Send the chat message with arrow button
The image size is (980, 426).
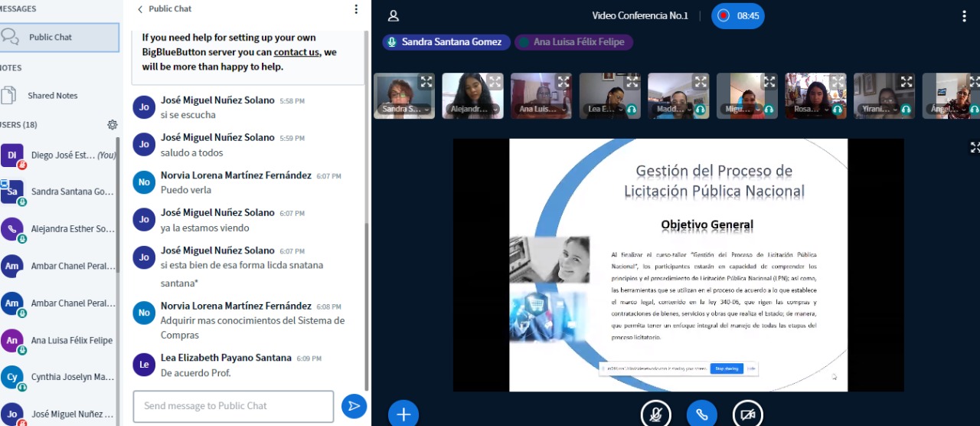coord(354,406)
